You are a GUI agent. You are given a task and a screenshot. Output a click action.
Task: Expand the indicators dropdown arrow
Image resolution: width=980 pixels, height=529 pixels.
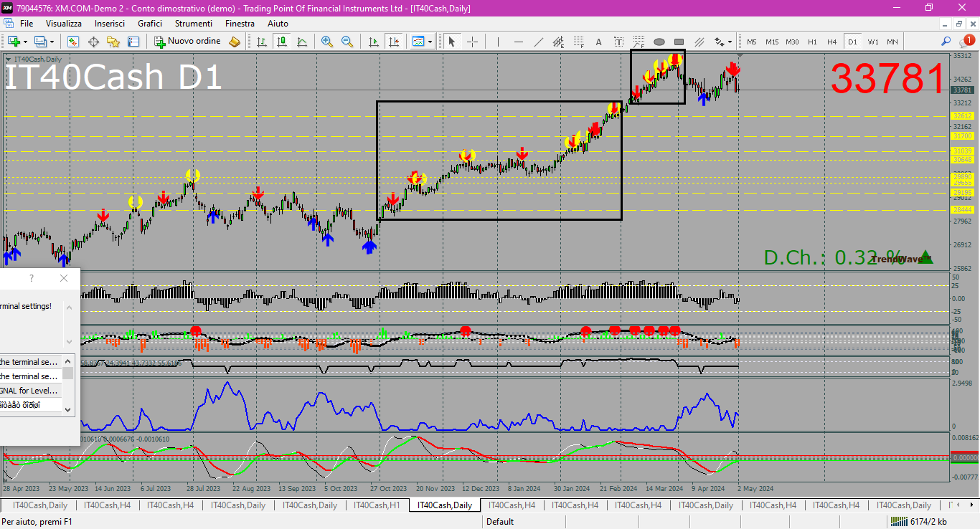click(430, 42)
